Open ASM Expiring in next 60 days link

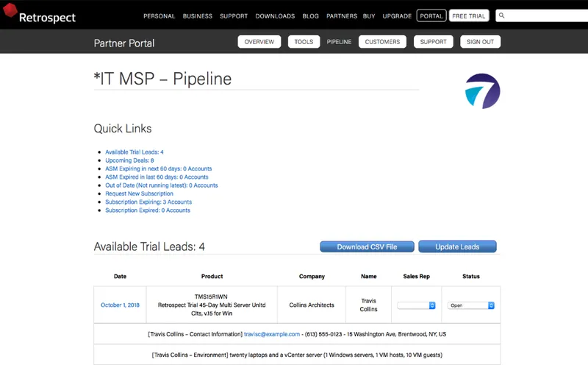(158, 169)
